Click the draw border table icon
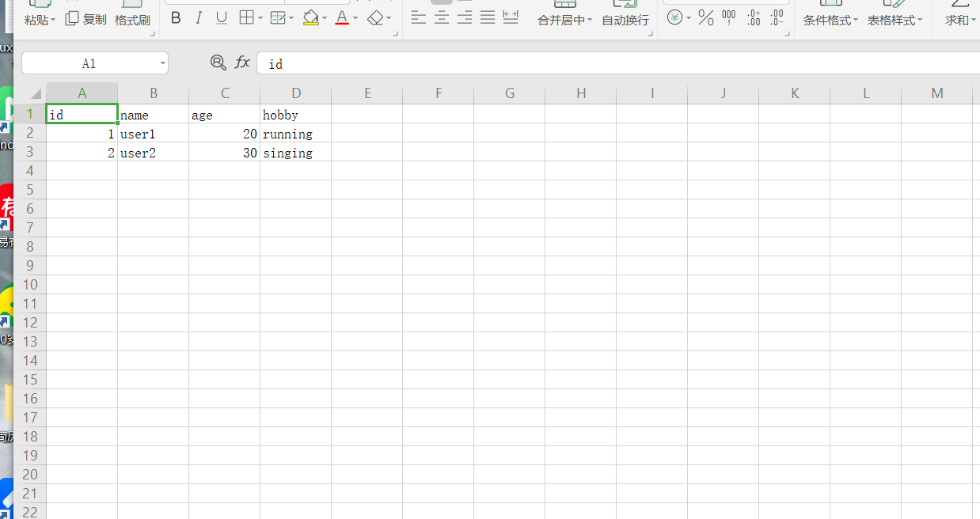Screen dimensions: 980x519 tap(277, 17)
